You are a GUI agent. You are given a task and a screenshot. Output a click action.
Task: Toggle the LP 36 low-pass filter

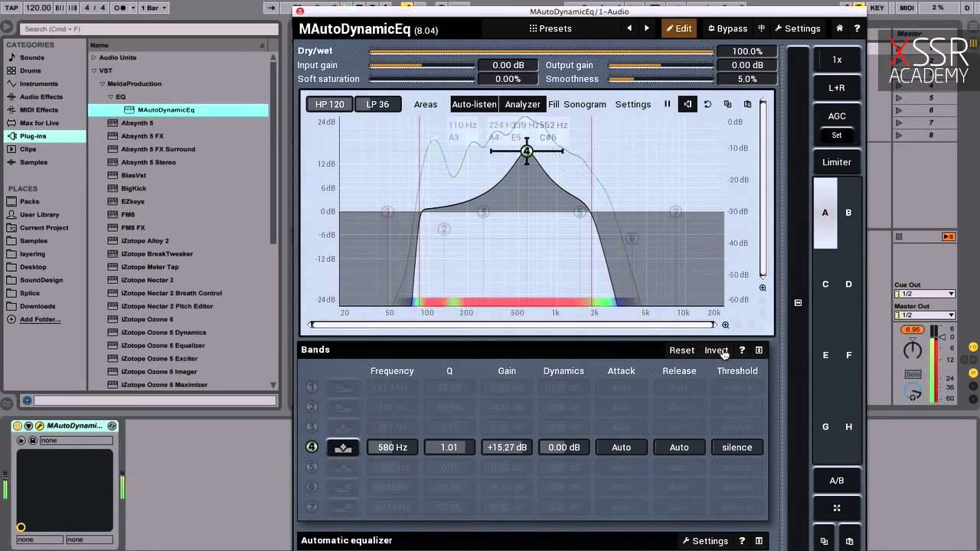pyautogui.click(x=377, y=104)
